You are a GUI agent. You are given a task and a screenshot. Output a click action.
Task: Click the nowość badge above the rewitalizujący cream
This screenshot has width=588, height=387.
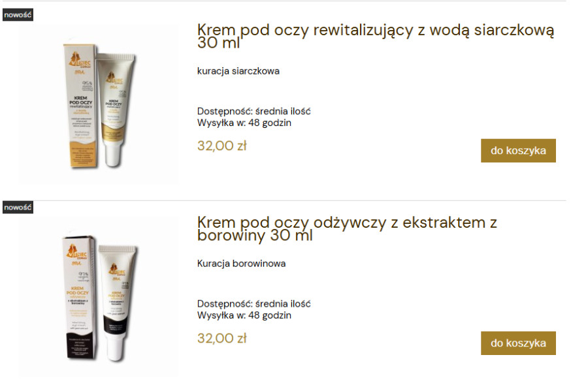click(18, 15)
